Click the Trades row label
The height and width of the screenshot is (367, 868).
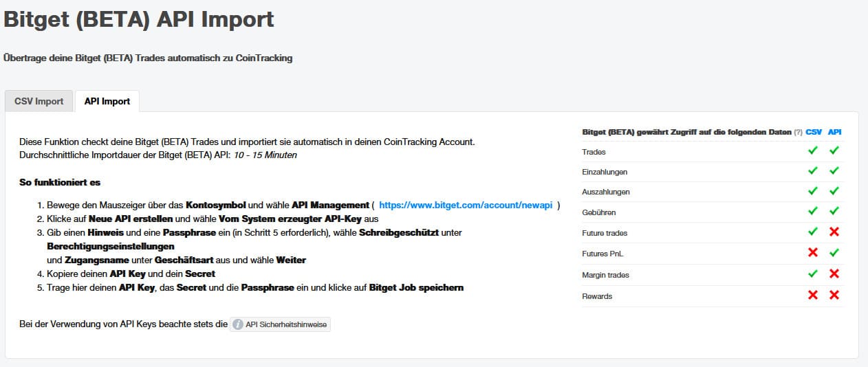tap(594, 152)
